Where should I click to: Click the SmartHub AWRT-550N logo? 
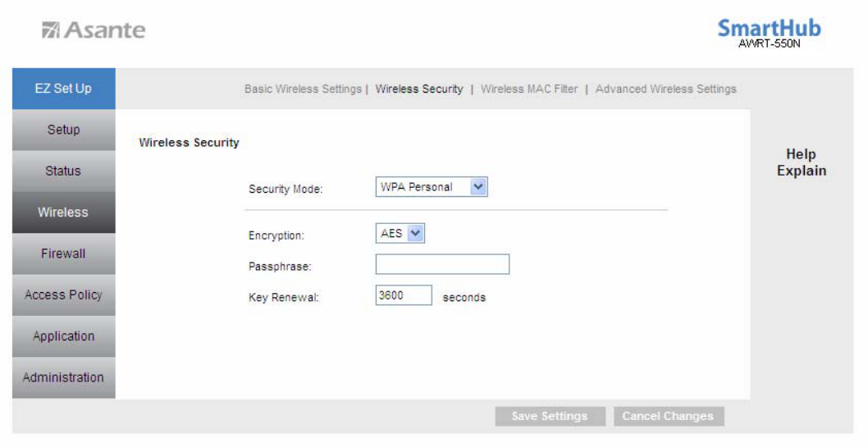pos(769,32)
